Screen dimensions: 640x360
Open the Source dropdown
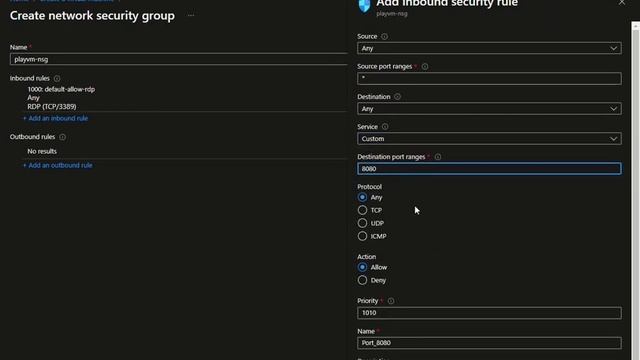(489, 48)
